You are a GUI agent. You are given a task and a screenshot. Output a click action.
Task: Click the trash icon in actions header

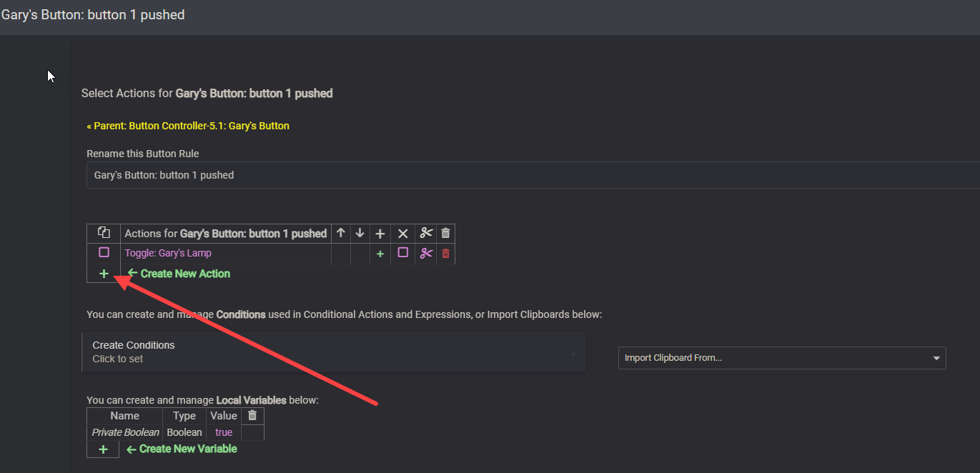pos(445,233)
